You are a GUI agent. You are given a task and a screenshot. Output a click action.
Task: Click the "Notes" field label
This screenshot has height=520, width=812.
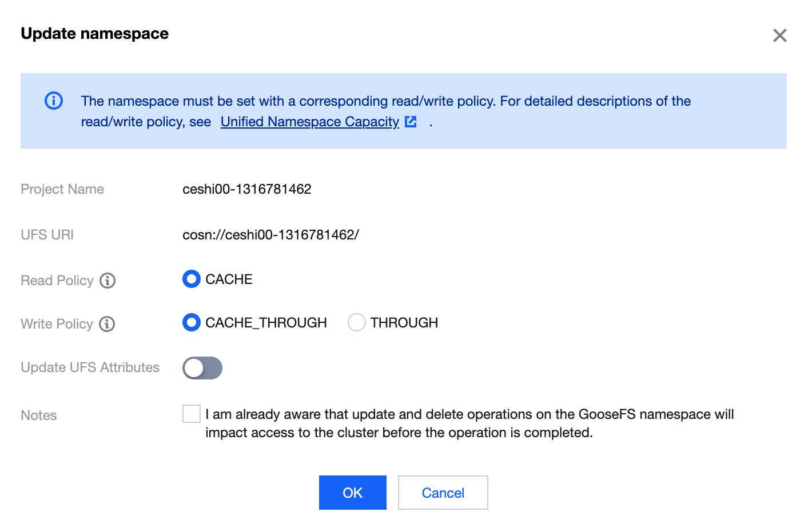[x=39, y=415]
